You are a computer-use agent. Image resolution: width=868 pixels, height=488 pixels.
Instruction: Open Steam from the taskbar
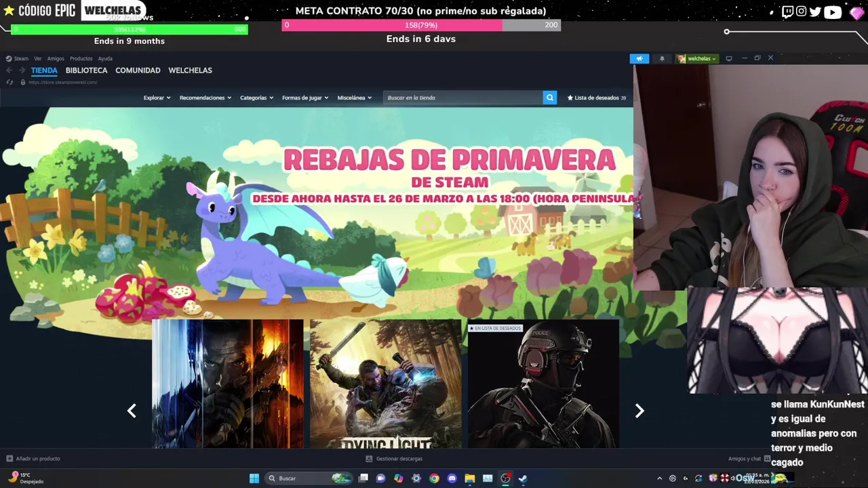(523, 479)
